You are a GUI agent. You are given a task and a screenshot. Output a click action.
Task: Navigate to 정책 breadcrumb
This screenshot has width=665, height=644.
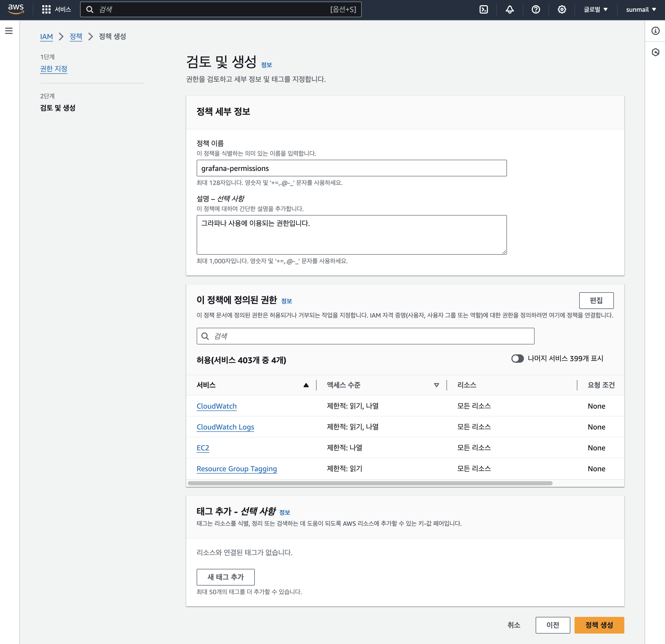pyautogui.click(x=76, y=36)
